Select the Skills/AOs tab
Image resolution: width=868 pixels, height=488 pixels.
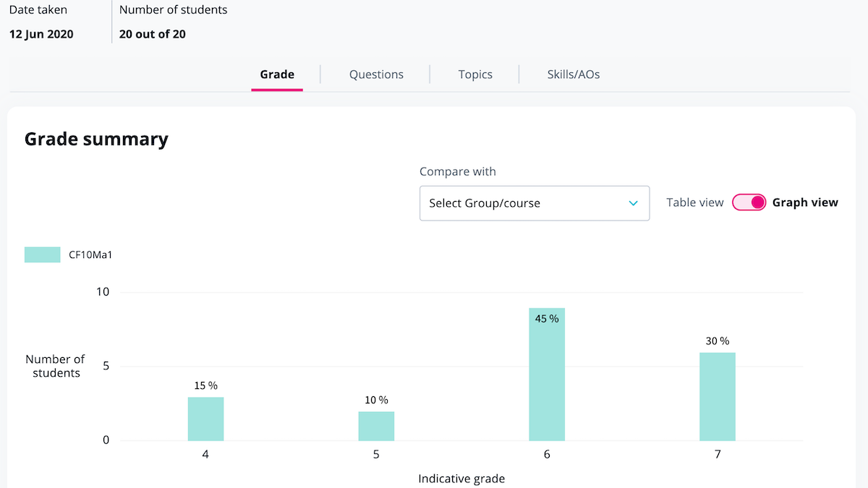572,74
